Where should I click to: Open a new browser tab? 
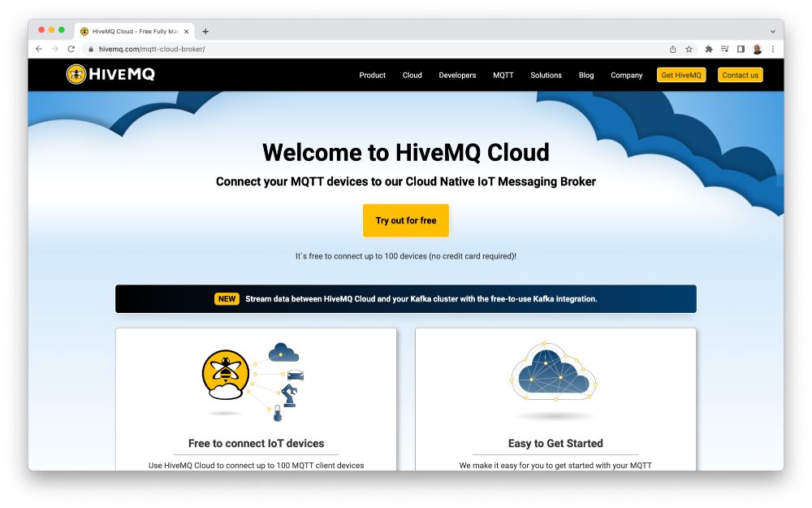(x=205, y=32)
